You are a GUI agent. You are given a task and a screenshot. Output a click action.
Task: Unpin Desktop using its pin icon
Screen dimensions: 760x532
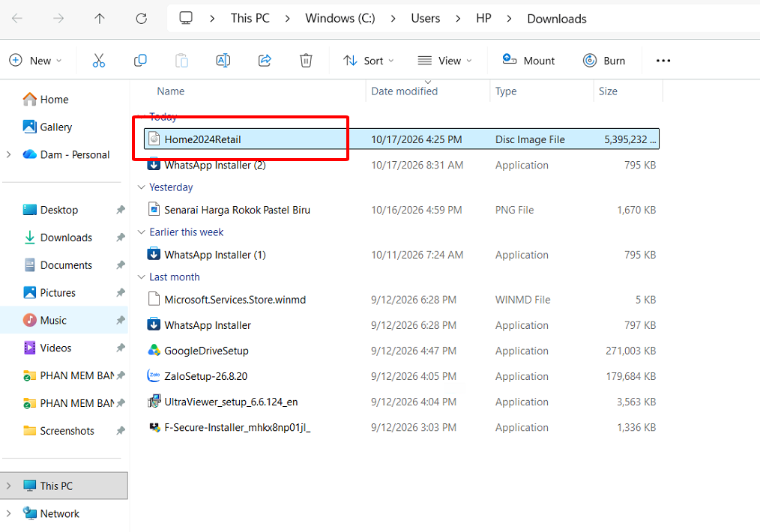(120, 210)
